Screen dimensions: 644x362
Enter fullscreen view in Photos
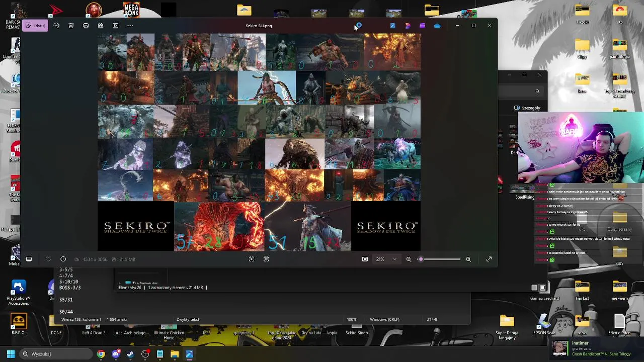coord(489,259)
